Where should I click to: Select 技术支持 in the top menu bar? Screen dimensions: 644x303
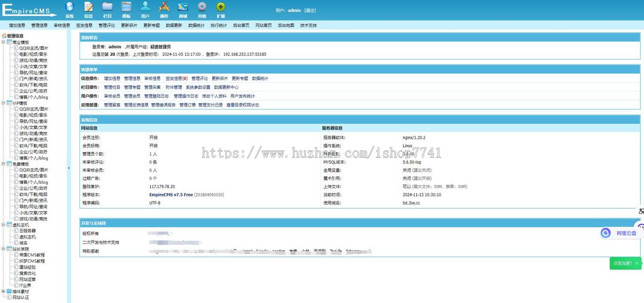pyautogui.click(x=308, y=25)
